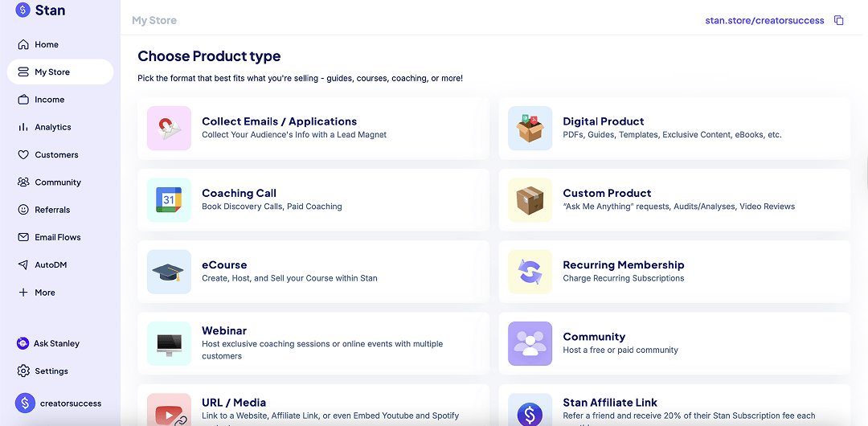Viewport: 868px width, 426px height.
Task: Open stan.store/creatorsuccess link
Action: point(764,21)
